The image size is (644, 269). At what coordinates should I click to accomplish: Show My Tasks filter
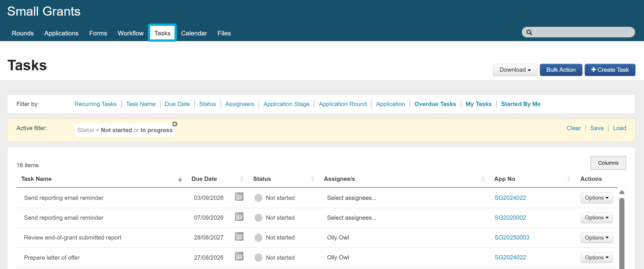[479, 104]
